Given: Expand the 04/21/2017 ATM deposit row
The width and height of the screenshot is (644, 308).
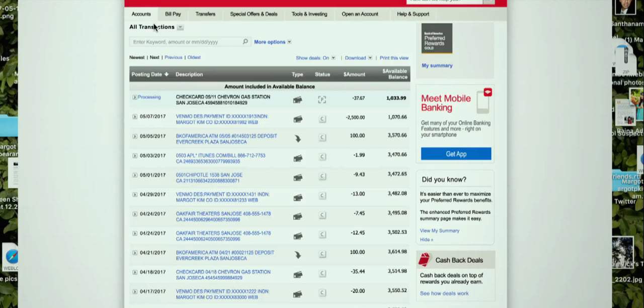Looking at the screenshot, I should pyautogui.click(x=134, y=253).
